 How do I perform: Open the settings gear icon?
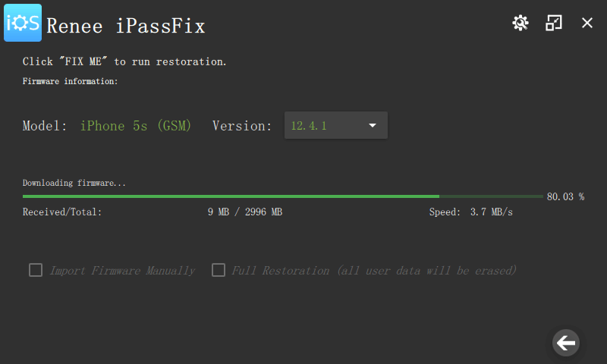[520, 23]
